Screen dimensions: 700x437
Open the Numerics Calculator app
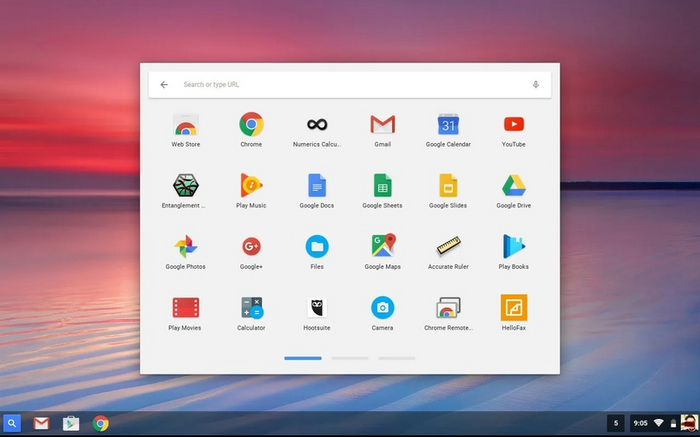coord(317,125)
